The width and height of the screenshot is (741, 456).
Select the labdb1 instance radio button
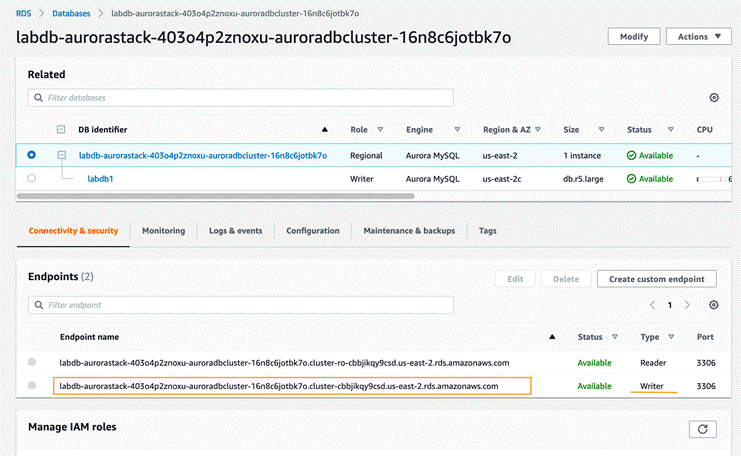pos(31,178)
